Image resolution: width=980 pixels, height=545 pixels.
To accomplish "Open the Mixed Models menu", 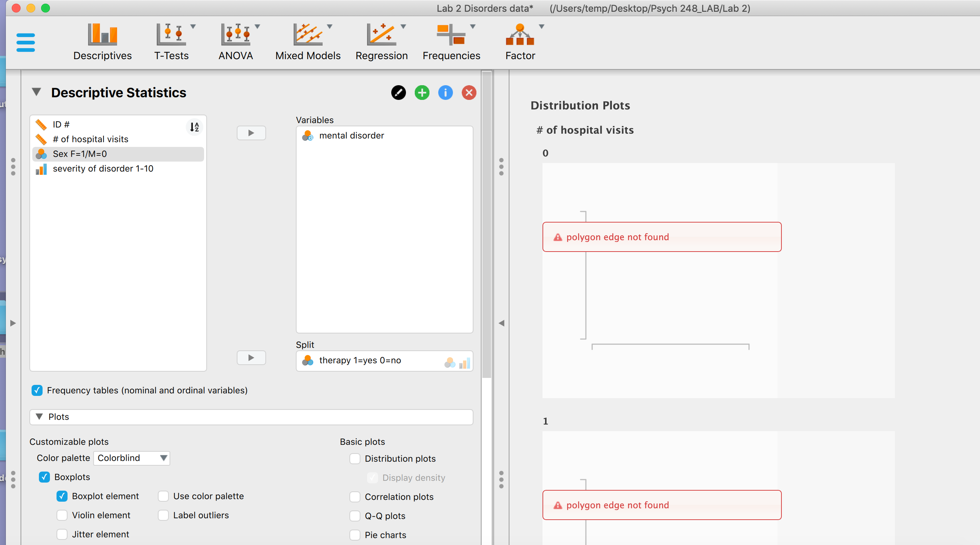I will pyautogui.click(x=308, y=42).
